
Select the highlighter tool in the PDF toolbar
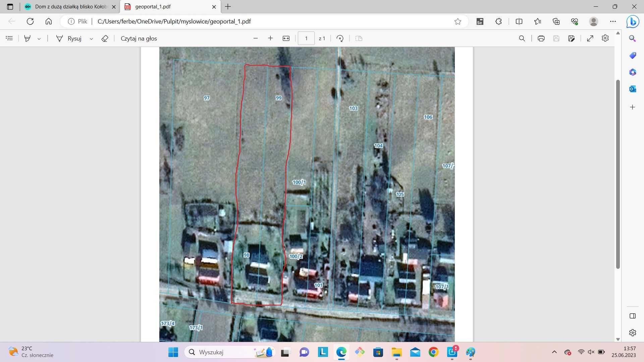pos(28,38)
